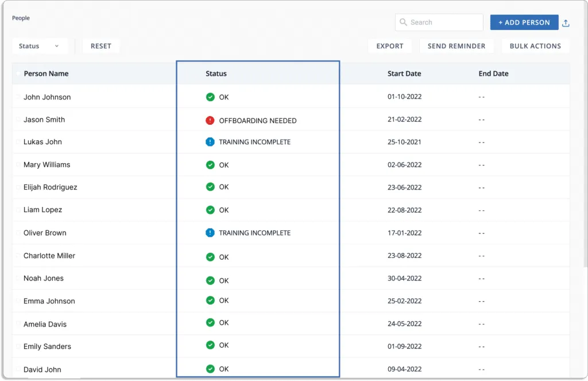Image resolution: width=588 pixels, height=381 pixels.
Task: Click Lukas John's blue Training Incomplete icon
Action: click(210, 141)
